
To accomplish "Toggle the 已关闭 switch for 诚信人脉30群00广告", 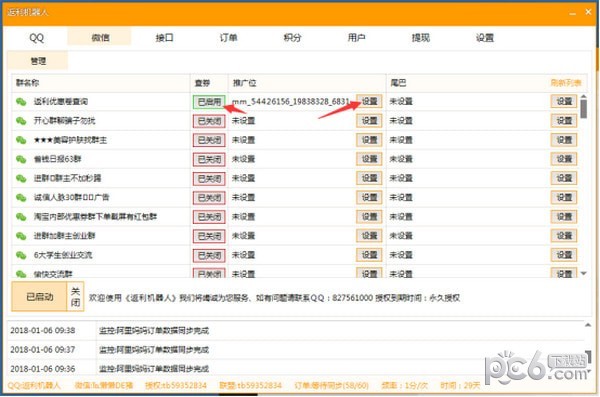I will 209,198.
